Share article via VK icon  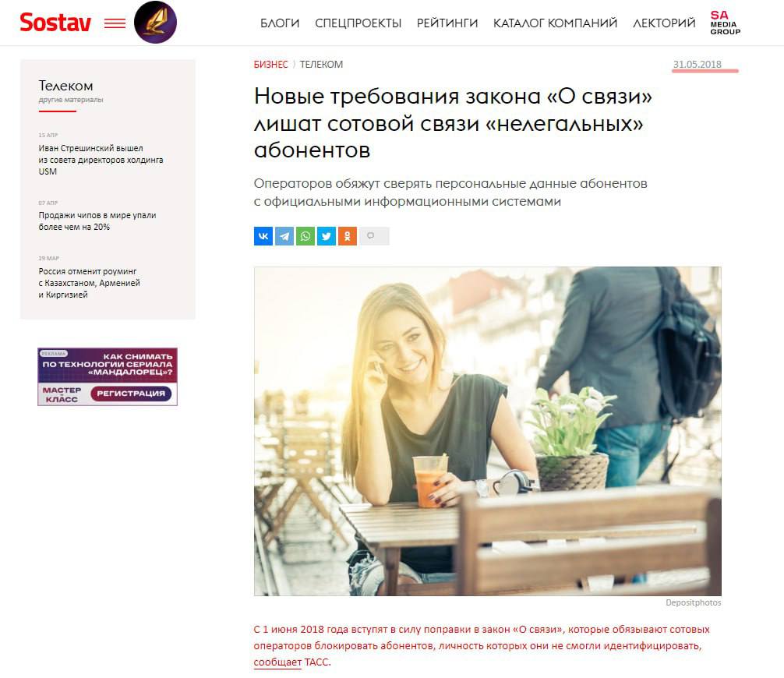263,236
